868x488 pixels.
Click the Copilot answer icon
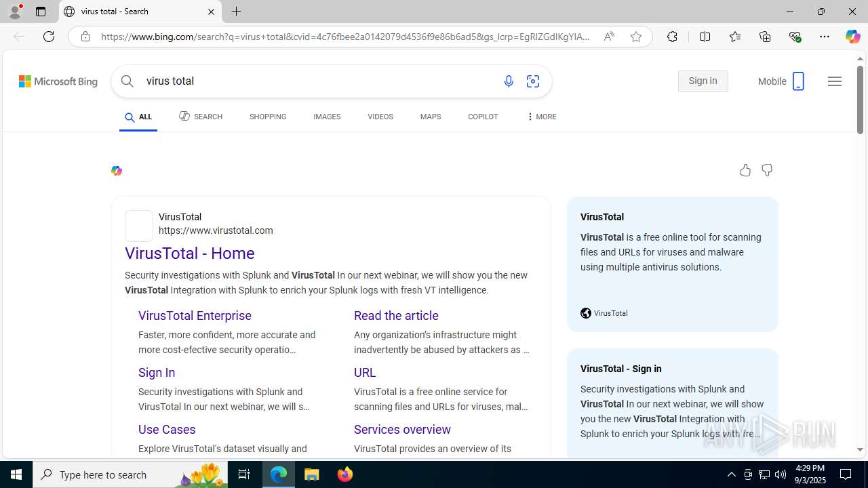[117, 171]
